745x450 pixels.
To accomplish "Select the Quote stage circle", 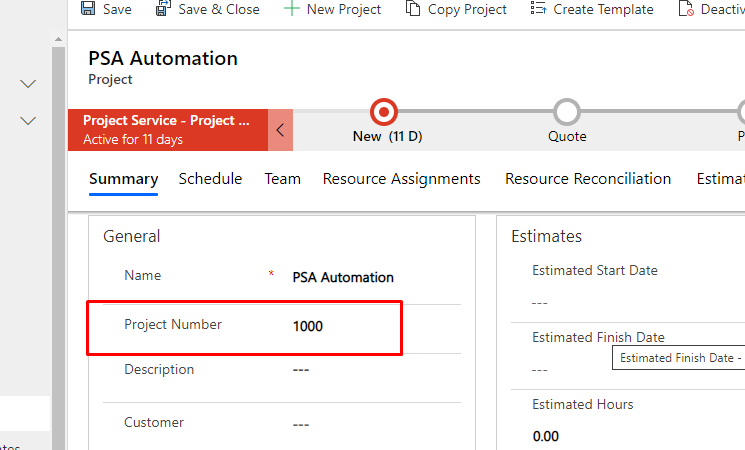I will click(x=567, y=112).
